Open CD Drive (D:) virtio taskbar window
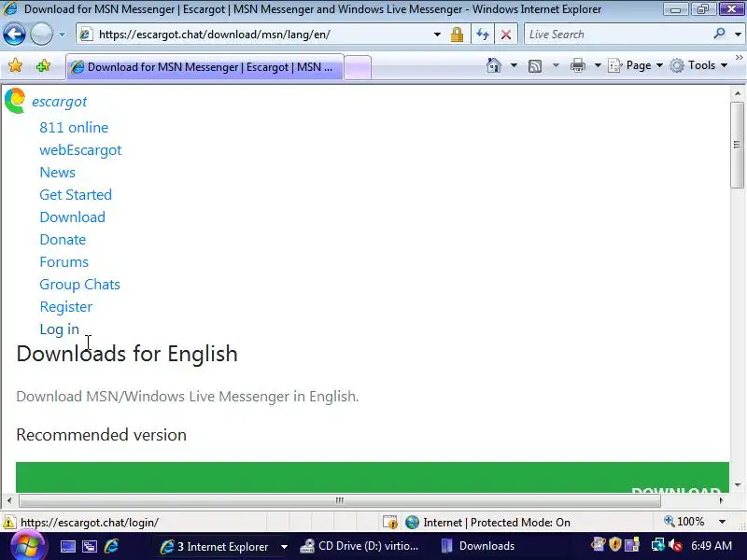 pos(359,546)
